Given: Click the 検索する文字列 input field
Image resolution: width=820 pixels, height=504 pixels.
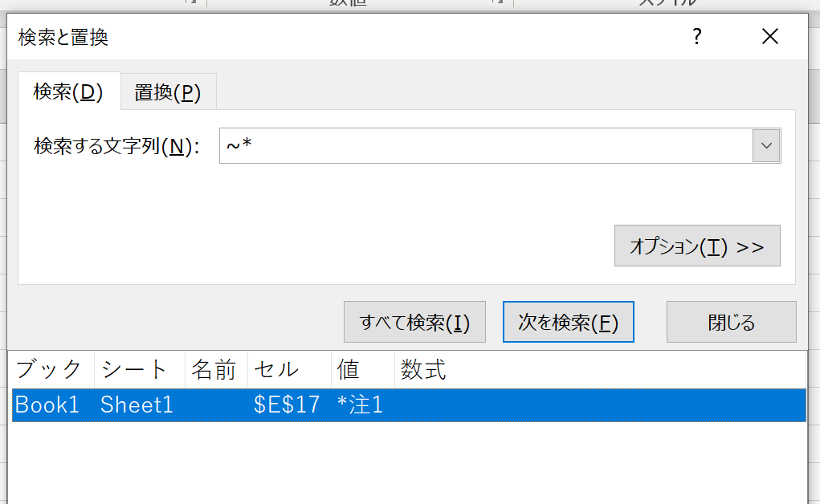Looking at the screenshot, I should tap(486, 145).
